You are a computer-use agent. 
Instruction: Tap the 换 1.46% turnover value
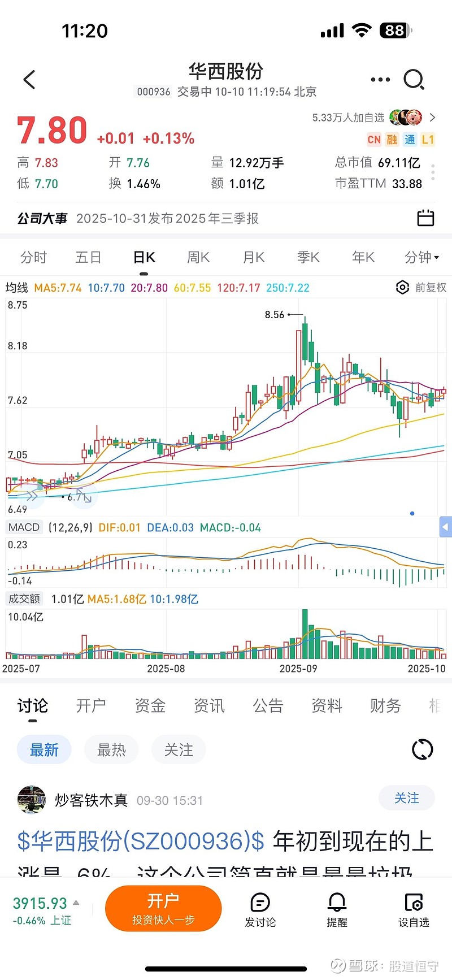(x=134, y=184)
